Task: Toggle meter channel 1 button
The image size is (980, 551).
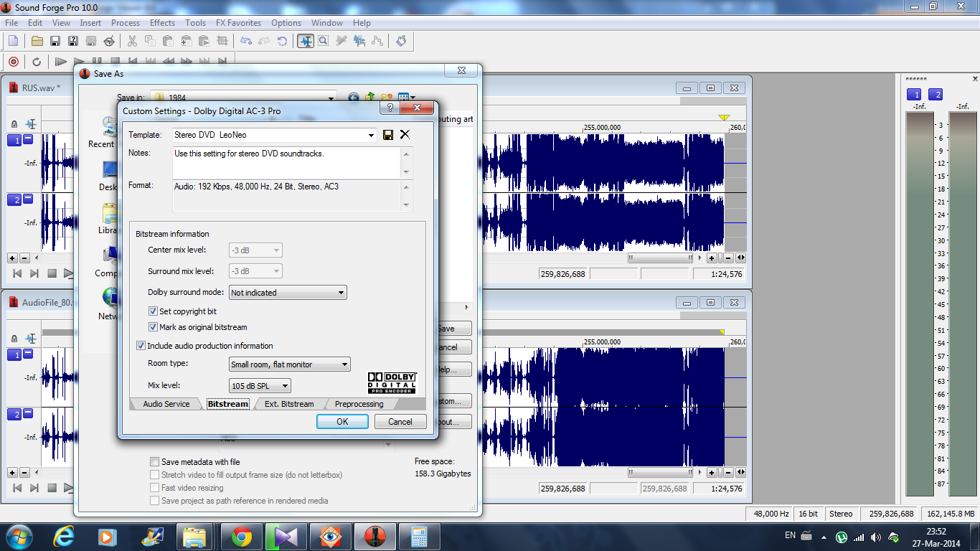Action: (914, 94)
